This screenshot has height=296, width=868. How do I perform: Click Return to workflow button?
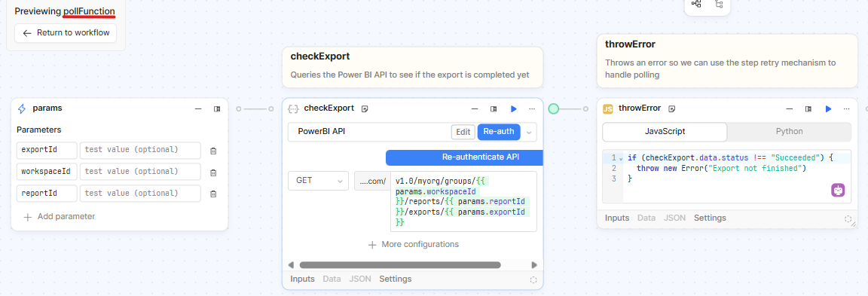pyautogui.click(x=66, y=33)
